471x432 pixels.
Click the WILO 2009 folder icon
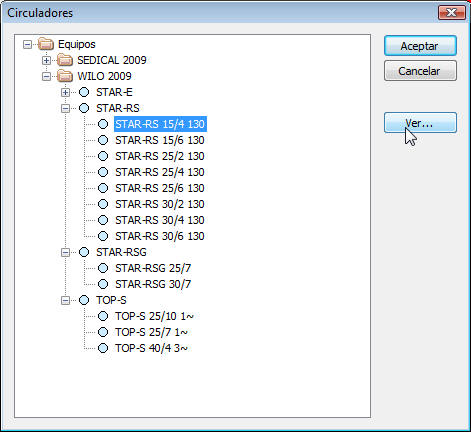pos(65,76)
